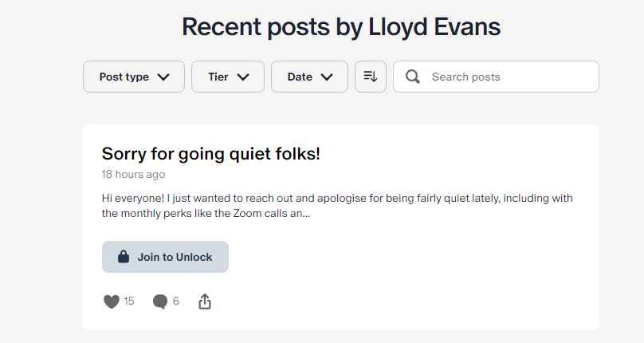Like the post with heart icon
This screenshot has height=343, width=644.
point(112,302)
